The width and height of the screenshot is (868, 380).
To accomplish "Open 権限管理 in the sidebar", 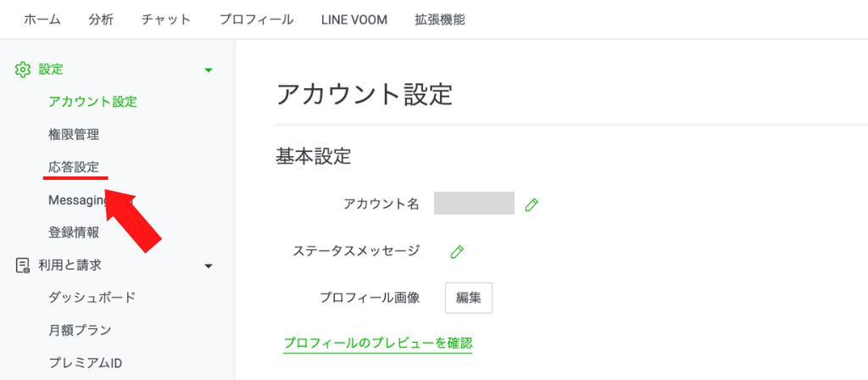I will (74, 135).
